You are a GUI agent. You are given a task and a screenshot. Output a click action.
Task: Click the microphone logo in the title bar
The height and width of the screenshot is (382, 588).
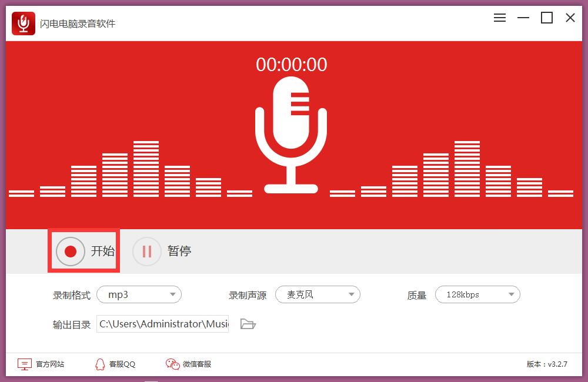pos(23,24)
